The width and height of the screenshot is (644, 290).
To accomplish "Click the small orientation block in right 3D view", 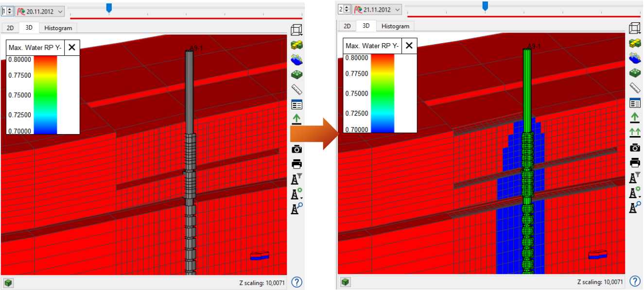I will pos(597,255).
